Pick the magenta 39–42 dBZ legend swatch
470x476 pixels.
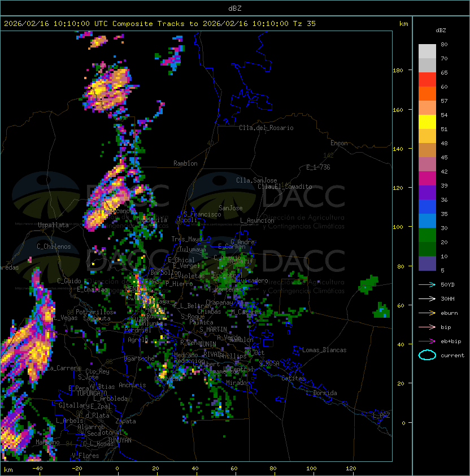tap(427, 179)
